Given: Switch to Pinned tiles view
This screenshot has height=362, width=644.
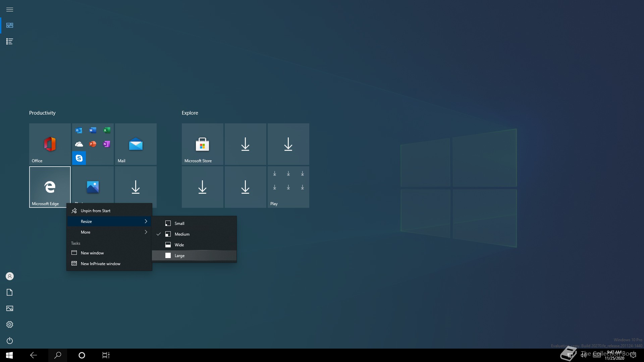Looking at the screenshot, I should click(10, 25).
